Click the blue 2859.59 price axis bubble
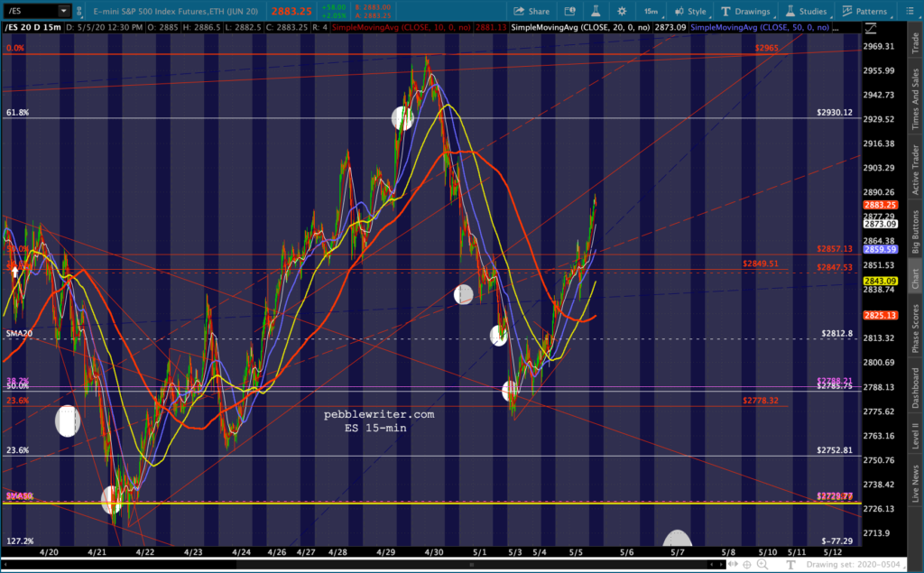Image resolution: width=924 pixels, height=573 pixels. 881,249
